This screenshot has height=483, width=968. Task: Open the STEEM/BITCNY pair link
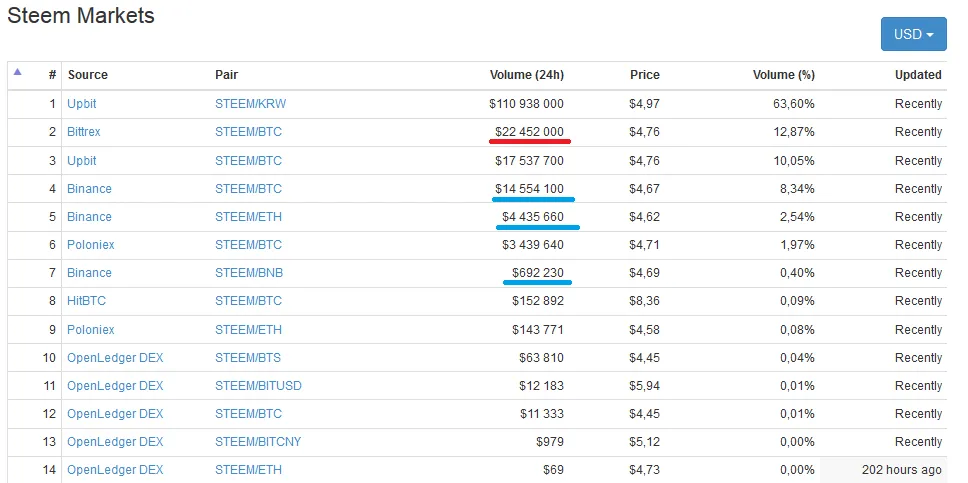tap(258, 442)
